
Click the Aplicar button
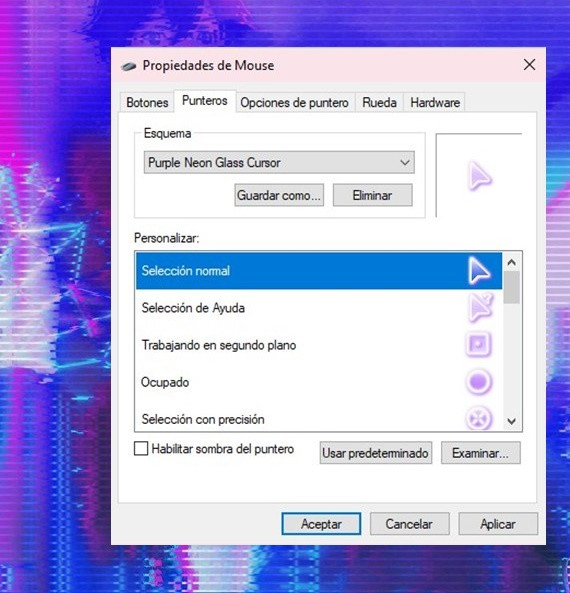[498, 524]
